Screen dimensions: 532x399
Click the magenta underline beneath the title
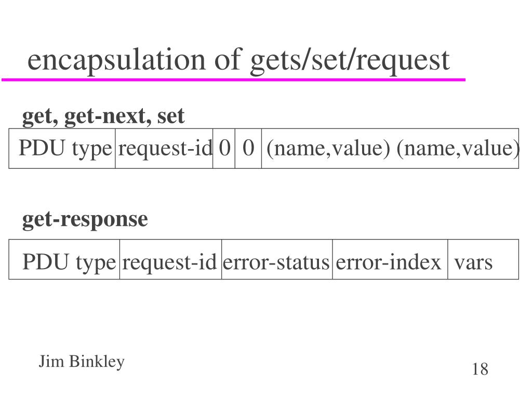coord(233,79)
